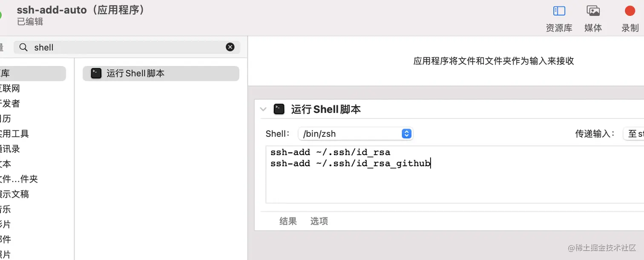
Task: Clear the shell search field with X
Action: pos(230,47)
